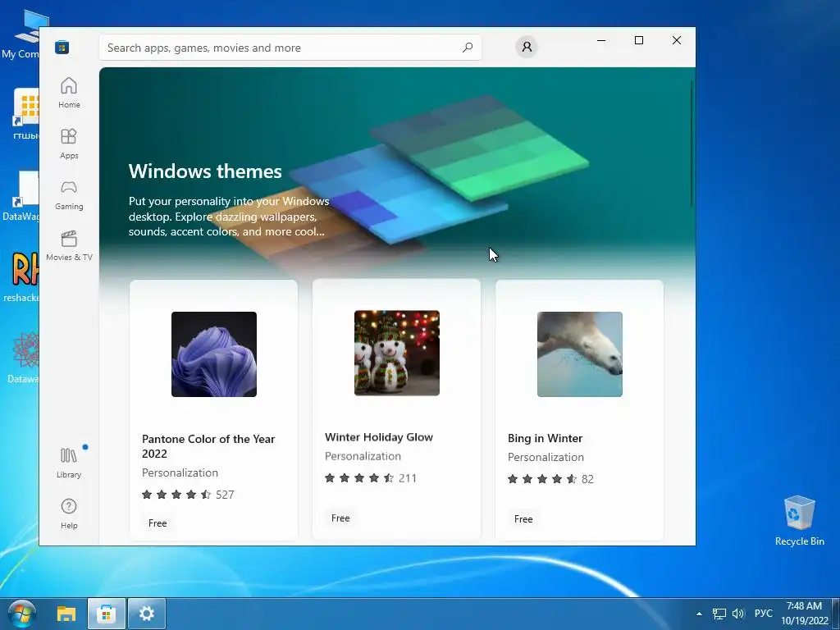Click Free button under Winter Holiday Glow

point(340,518)
